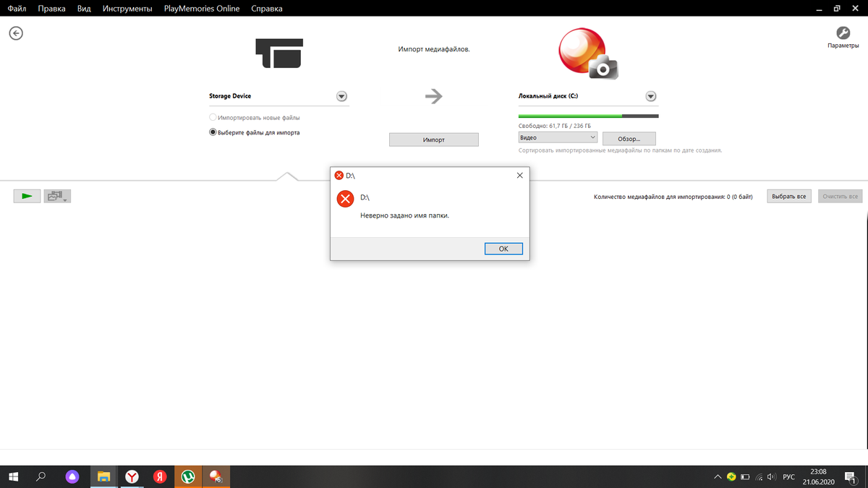This screenshot has width=868, height=488.
Task: Click the disk free space bar
Action: 588,116
